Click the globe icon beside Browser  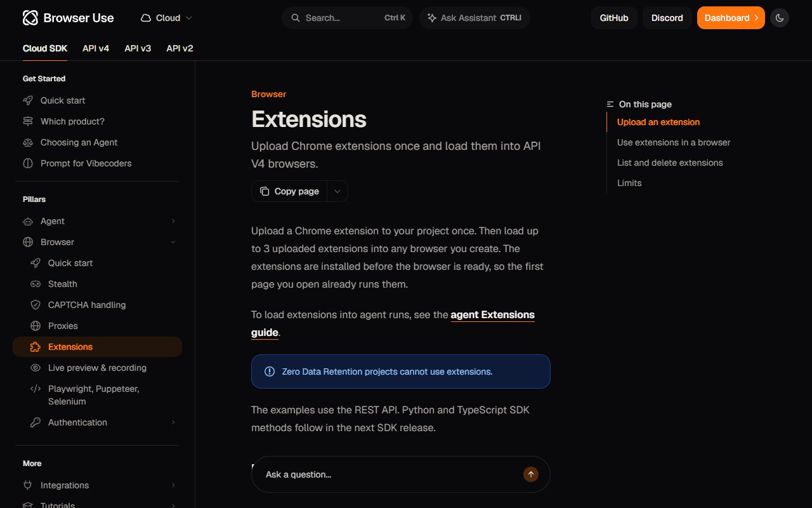tap(28, 242)
